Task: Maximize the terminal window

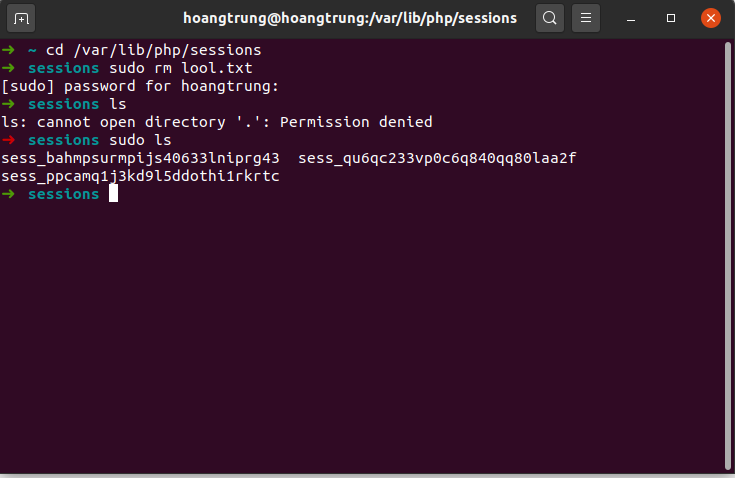Action: [x=671, y=18]
